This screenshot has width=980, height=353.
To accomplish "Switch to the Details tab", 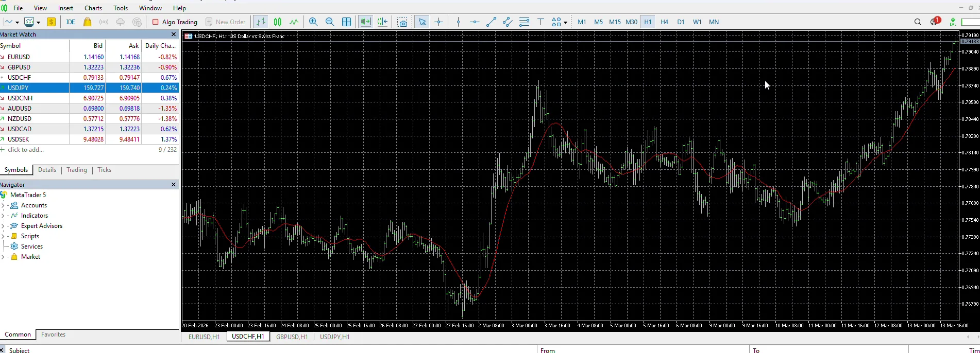I will click(47, 170).
